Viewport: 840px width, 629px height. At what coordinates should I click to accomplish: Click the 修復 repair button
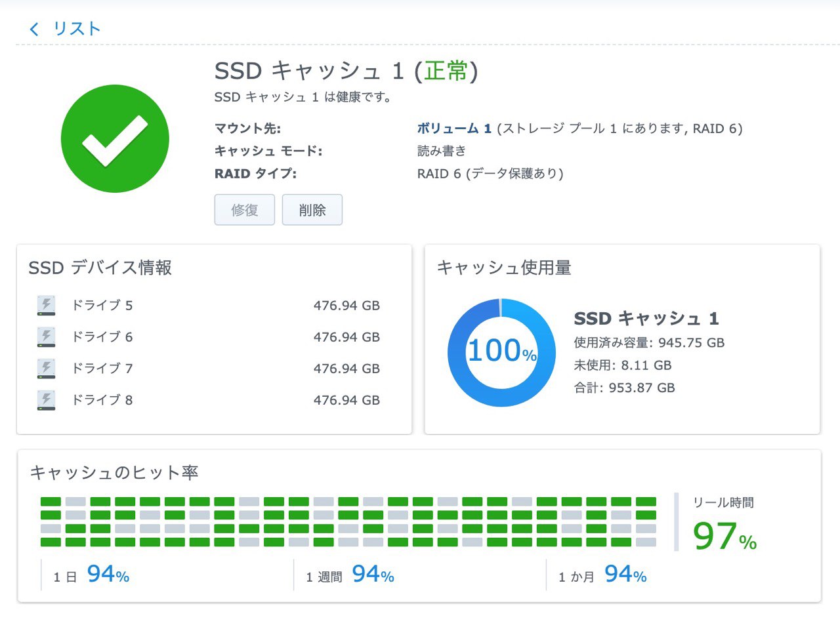[244, 210]
